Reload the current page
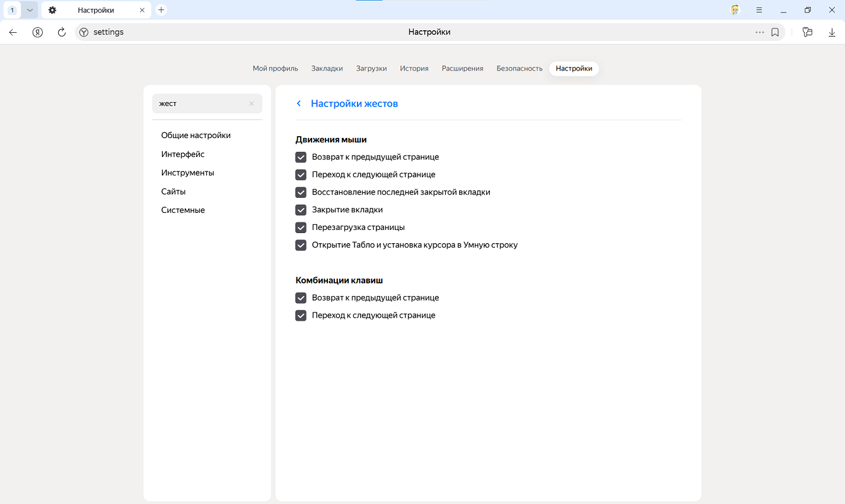845x504 pixels. click(x=62, y=32)
